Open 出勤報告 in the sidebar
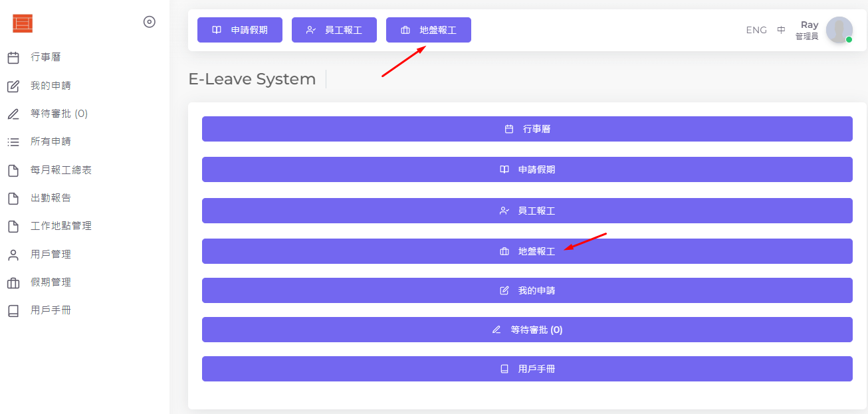 point(51,198)
